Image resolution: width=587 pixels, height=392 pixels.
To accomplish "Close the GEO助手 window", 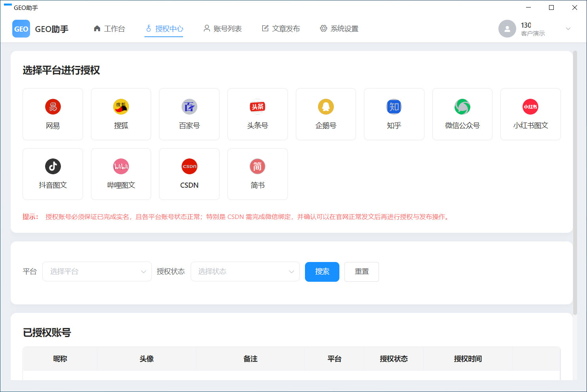I will click(x=575, y=8).
